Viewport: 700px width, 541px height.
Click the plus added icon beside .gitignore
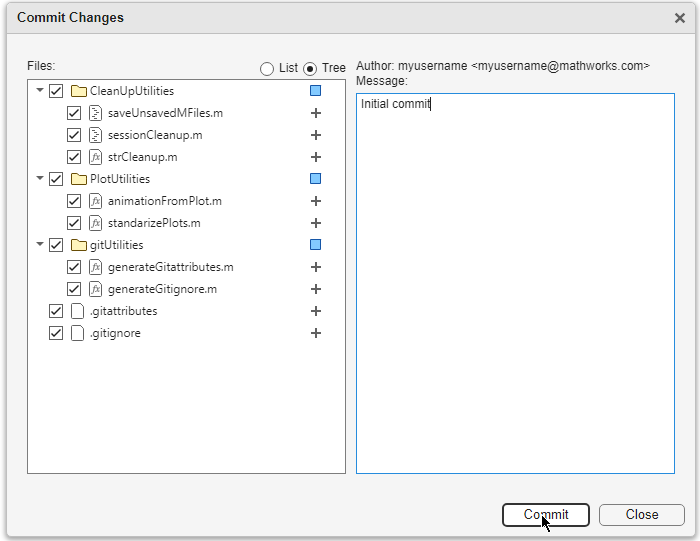pos(315,333)
